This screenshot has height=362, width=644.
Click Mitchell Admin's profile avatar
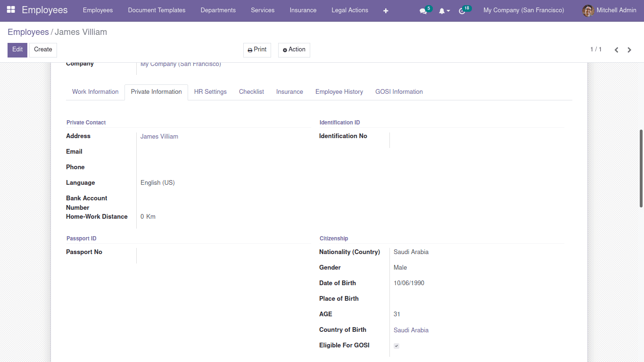coord(588,10)
